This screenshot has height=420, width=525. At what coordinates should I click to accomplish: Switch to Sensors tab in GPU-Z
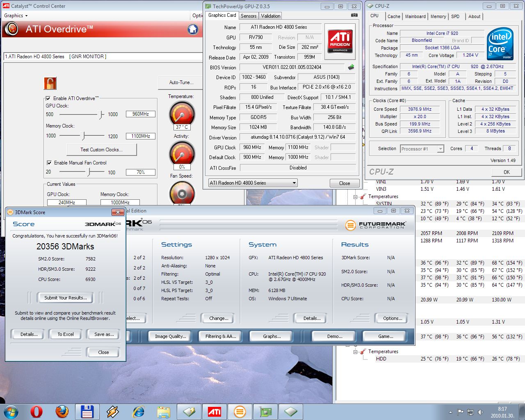pos(249,16)
